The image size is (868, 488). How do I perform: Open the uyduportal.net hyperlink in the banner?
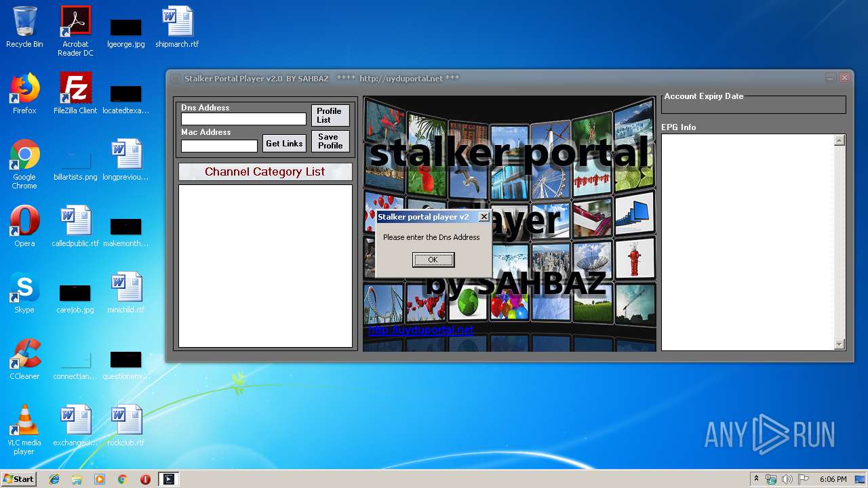point(420,330)
